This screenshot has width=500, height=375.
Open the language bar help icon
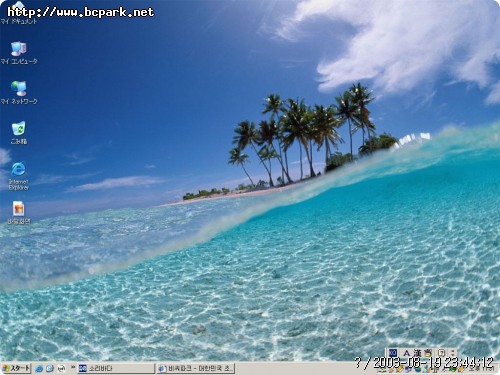coord(442,353)
